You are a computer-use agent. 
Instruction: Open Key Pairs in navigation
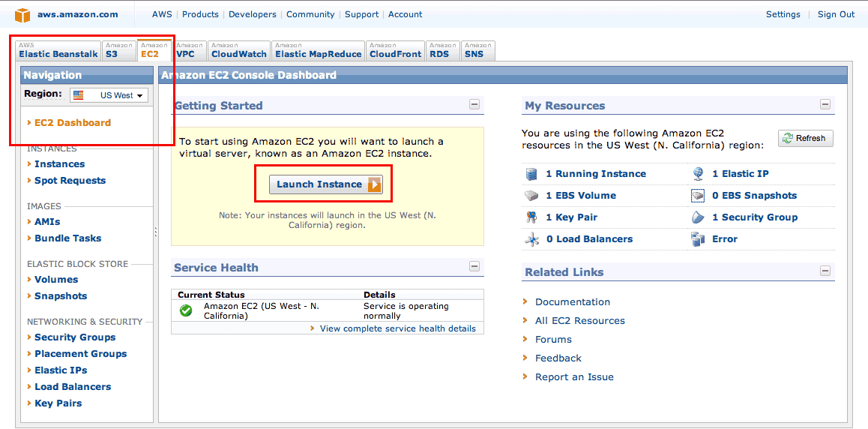click(x=58, y=403)
